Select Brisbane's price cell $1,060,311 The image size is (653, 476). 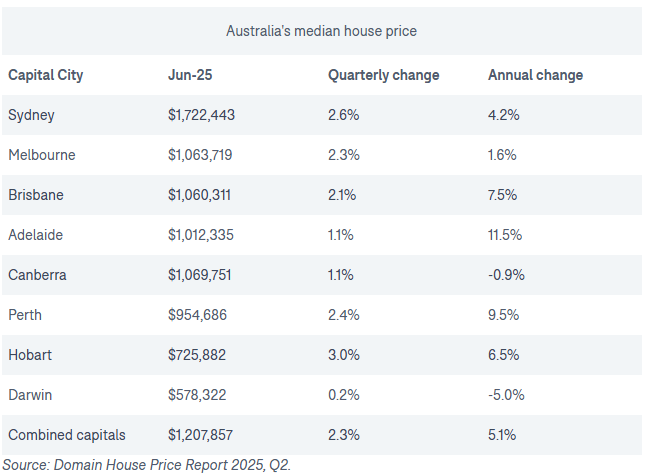[x=199, y=195]
